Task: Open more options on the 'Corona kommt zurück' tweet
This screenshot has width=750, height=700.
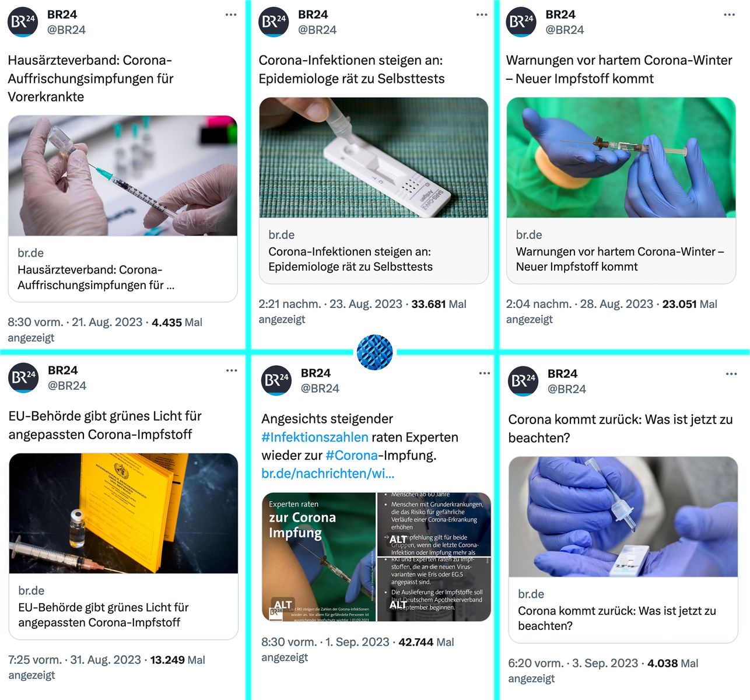Action: click(731, 374)
